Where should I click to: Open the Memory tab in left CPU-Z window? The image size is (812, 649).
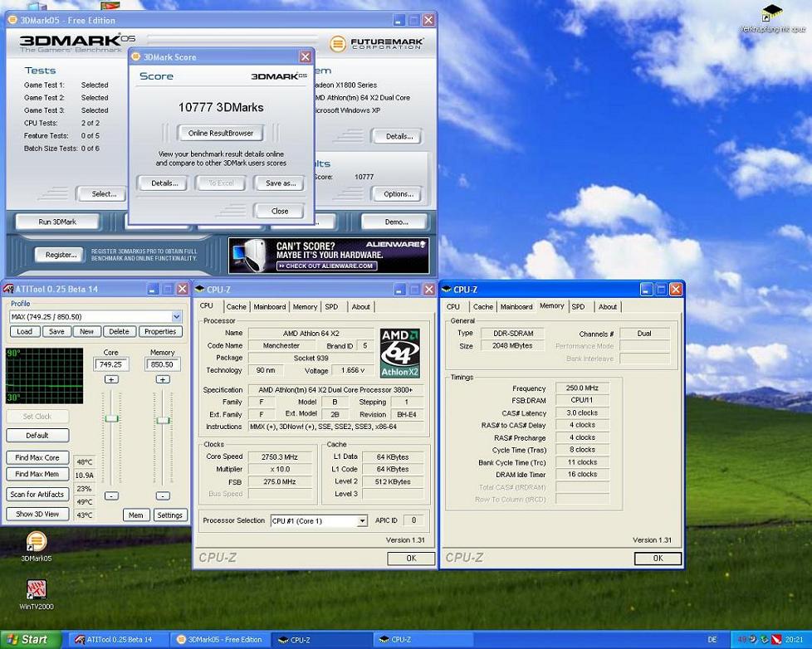pos(305,306)
